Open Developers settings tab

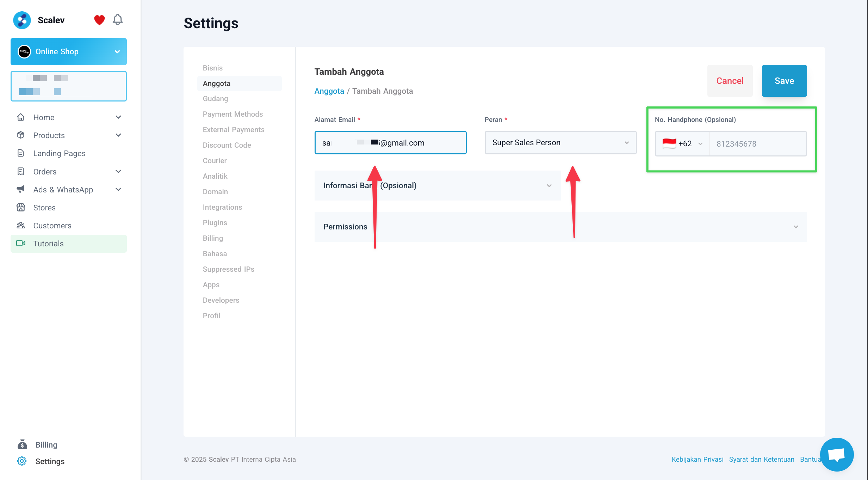221,300
